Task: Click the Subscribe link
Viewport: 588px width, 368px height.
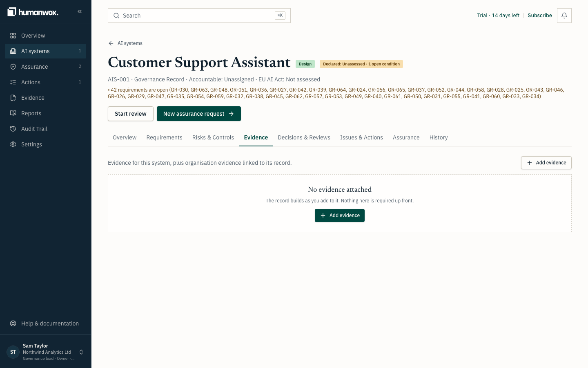Action: coord(540,16)
